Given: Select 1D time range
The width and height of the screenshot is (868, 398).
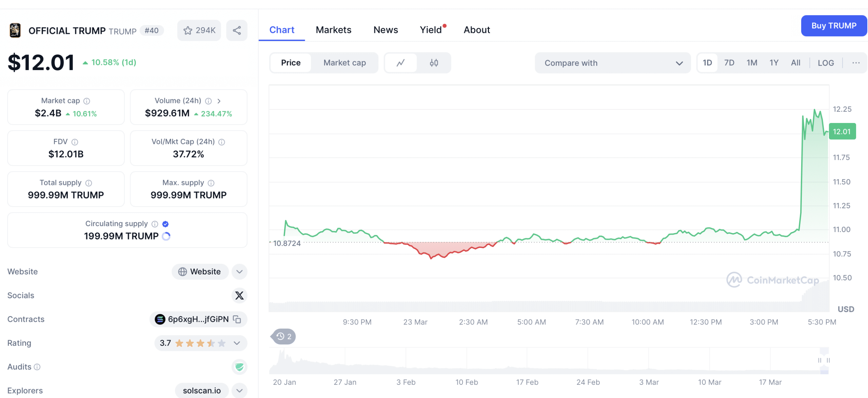Looking at the screenshot, I should pyautogui.click(x=707, y=63).
